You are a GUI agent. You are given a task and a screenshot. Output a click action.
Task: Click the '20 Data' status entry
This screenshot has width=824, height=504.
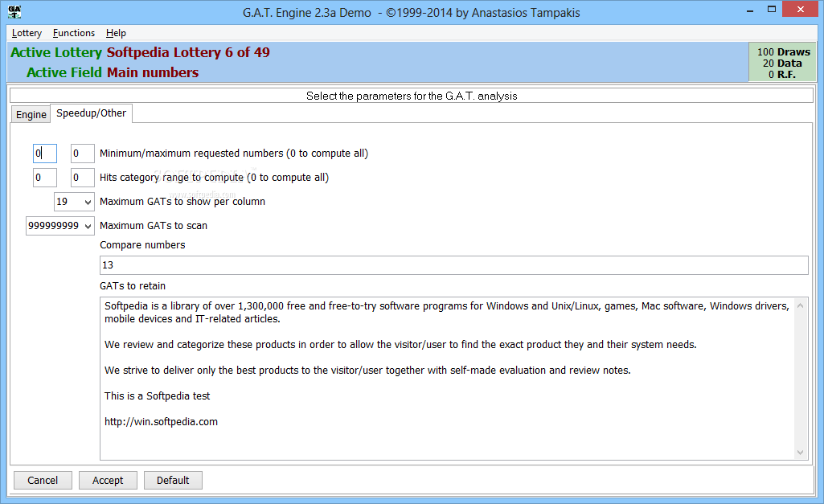pos(782,63)
